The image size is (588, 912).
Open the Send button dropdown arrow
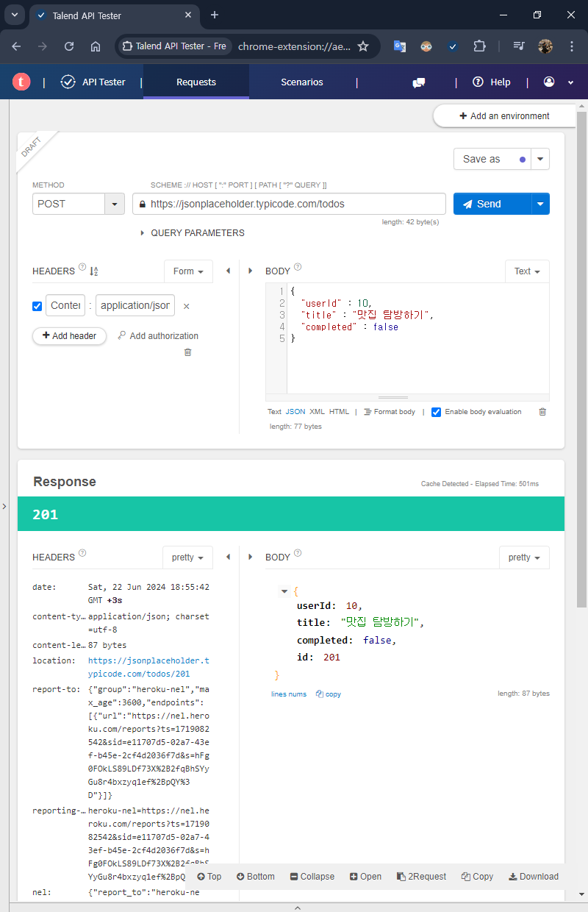pos(541,204)
